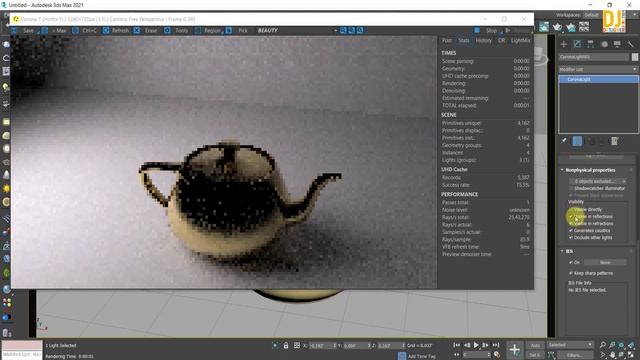This screenshot has height=360, width=640.
Task: Click the large plus Set Key button
Action: coord(514,350)
